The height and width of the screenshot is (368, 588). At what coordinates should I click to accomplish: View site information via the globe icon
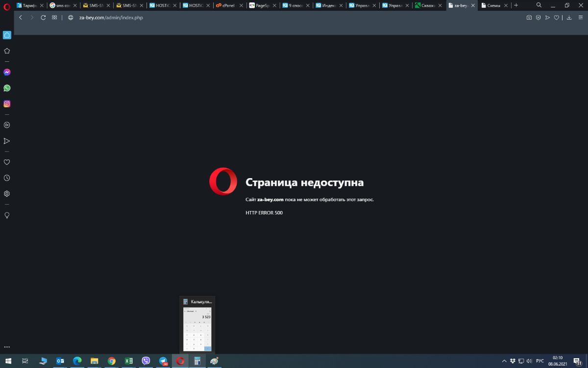[x=71, y=17]
